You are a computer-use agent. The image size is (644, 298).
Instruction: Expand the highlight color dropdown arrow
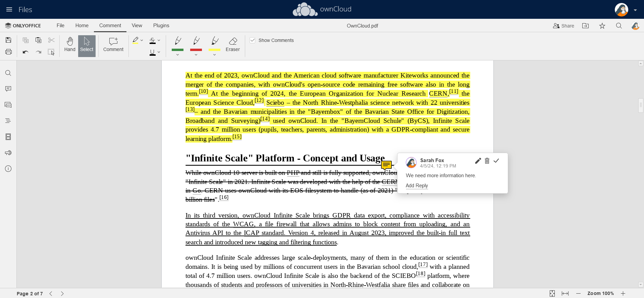[x=142, y=40]
